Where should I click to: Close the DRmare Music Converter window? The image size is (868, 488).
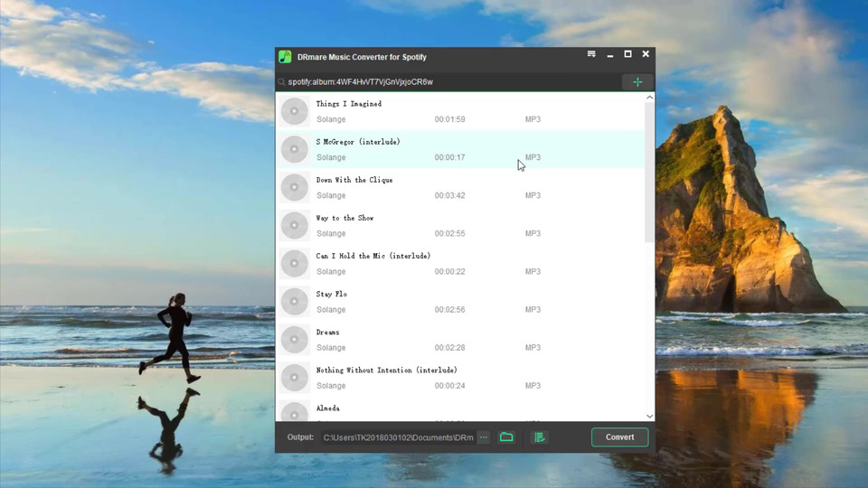[x=646, y=53]
